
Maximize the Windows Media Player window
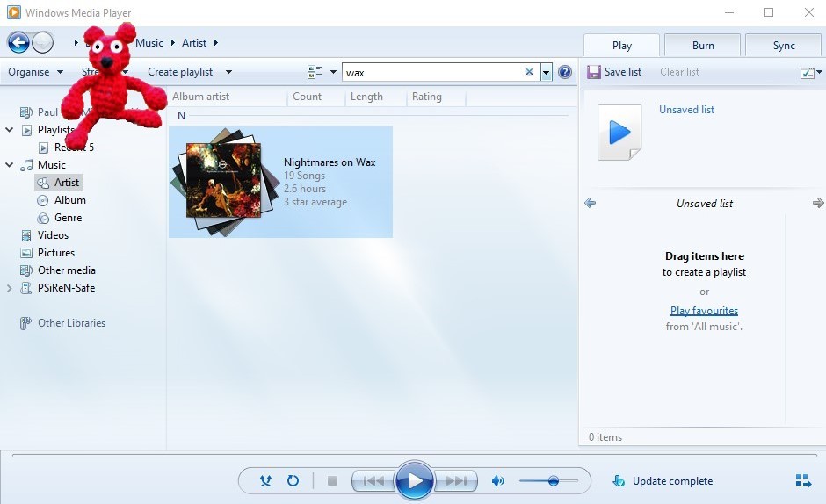pyautogui.click(x=769, y=12)
